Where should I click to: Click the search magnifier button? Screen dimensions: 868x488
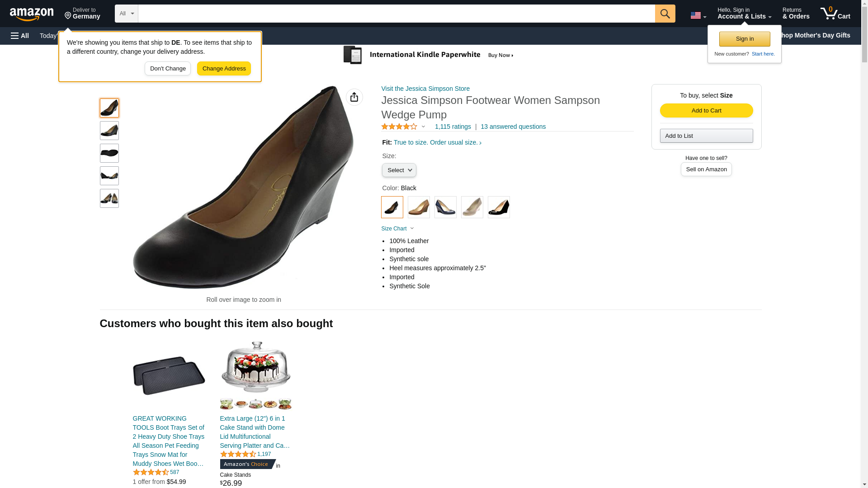point(665,14)
